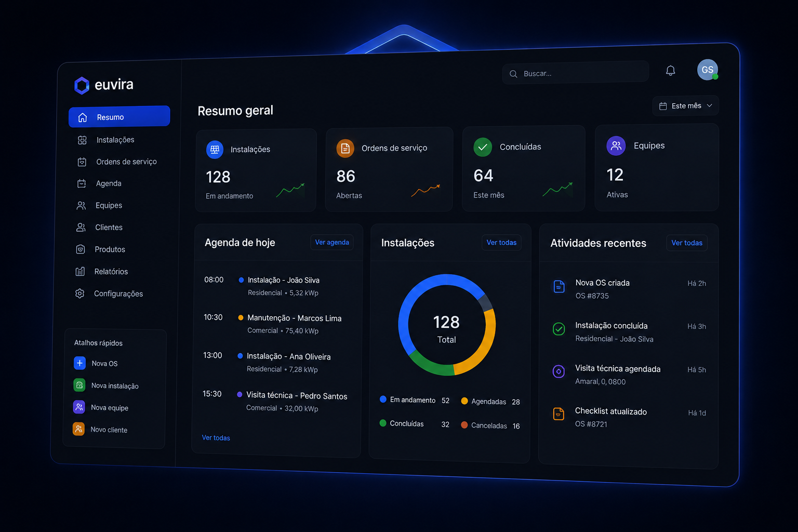
Task: Click the Resumo geral heading
Action: point(235,111)
